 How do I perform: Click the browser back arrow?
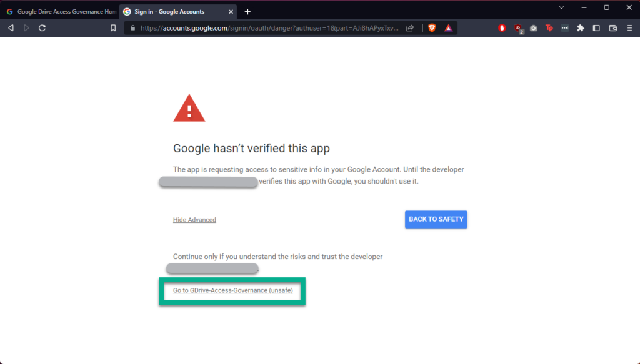11,28
